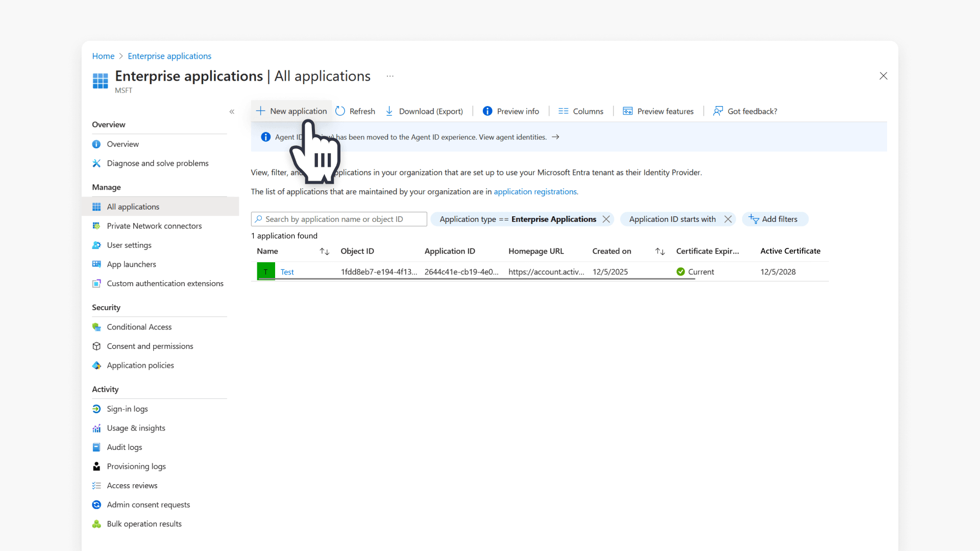This screenshot has width=980, height=551.
Task: Select User settings in the sidebar
Action: pos(129,245)
